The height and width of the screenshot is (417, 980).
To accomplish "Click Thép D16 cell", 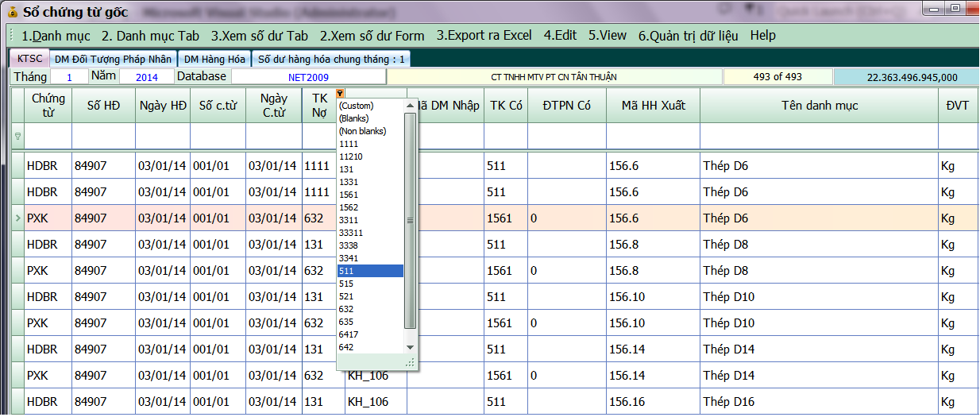I will point(819,402).
